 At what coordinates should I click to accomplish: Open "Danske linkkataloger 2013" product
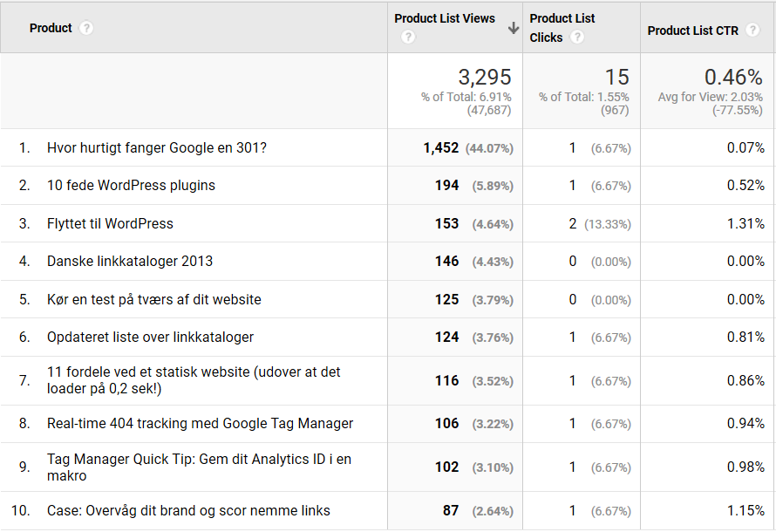pyautogui.click(x=130, y=262)
